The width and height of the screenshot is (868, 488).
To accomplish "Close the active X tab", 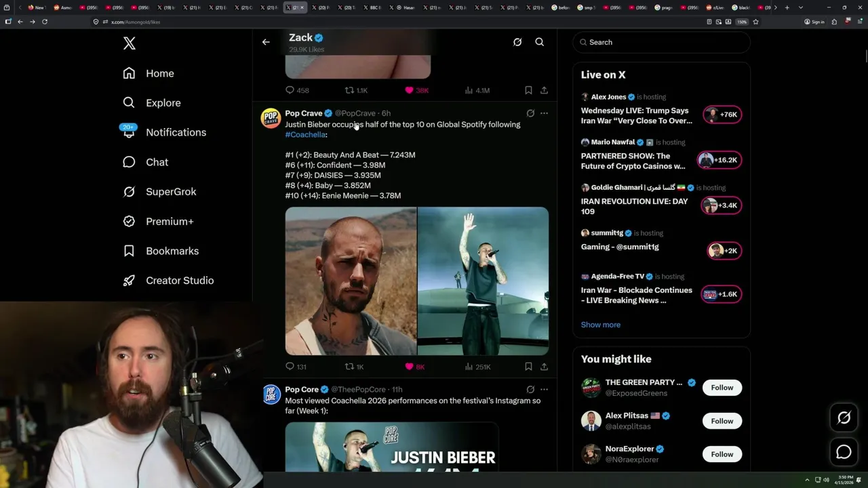I will click(x=302, y=7).
